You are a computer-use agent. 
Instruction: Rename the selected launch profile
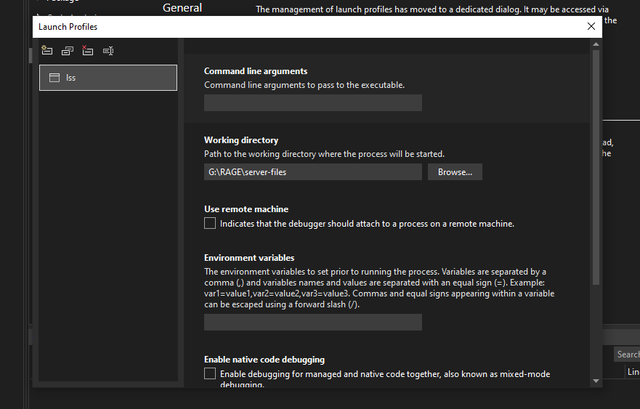point(108,51)
